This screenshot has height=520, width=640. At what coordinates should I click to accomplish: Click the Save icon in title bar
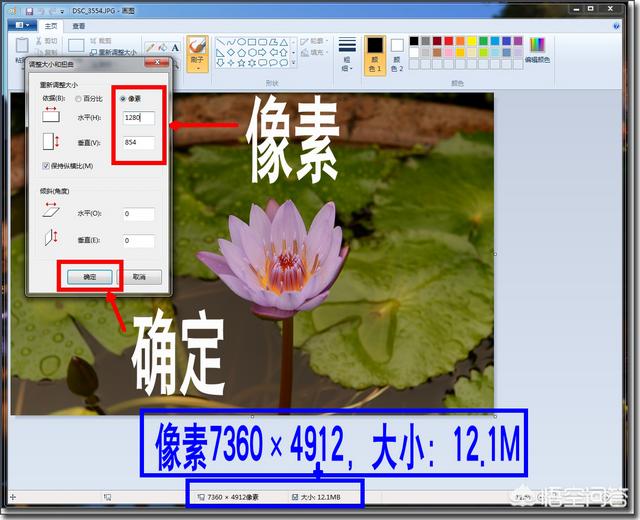pos(30,10)
